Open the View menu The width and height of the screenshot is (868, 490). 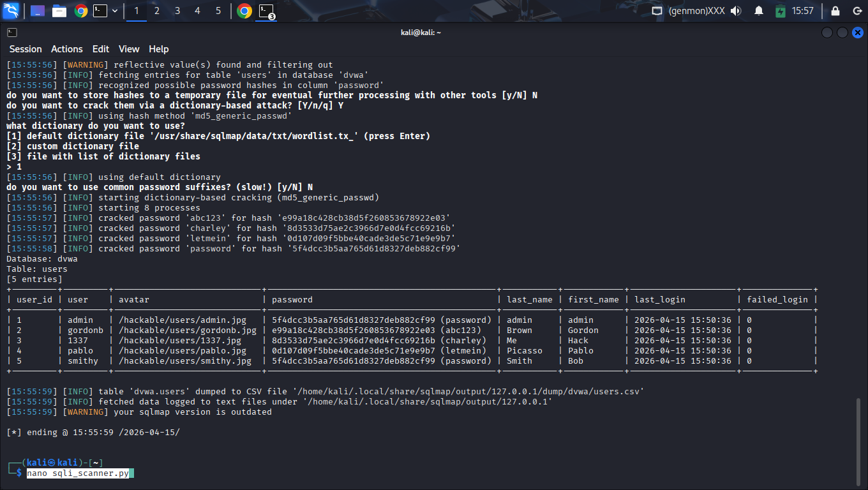tap(129, 49)
